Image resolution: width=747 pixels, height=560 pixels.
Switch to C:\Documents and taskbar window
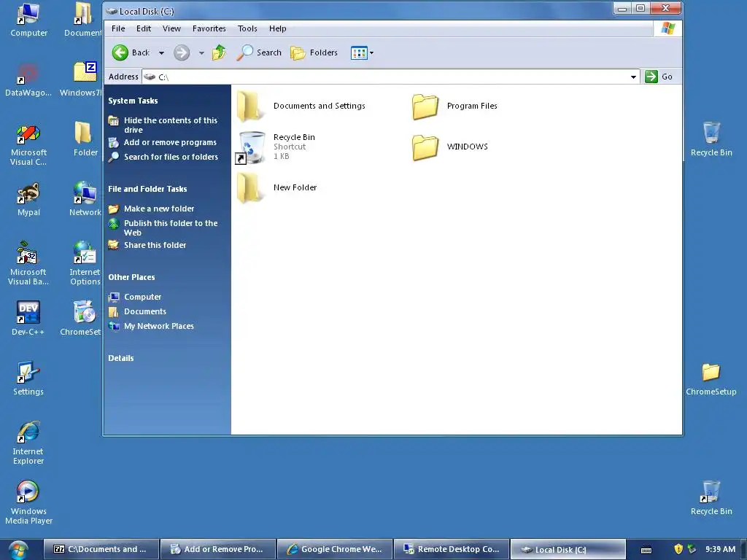point(101,550)
